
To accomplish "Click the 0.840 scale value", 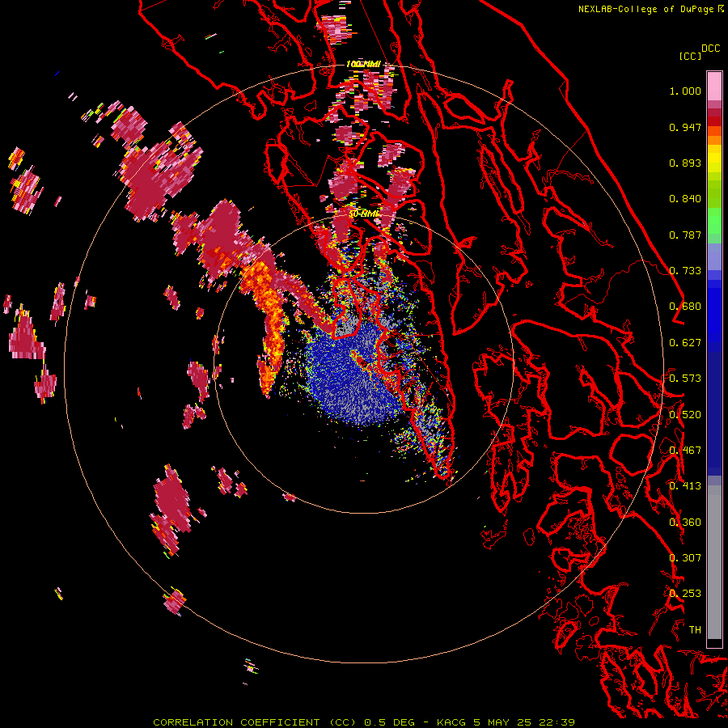I will coord(685,199).
